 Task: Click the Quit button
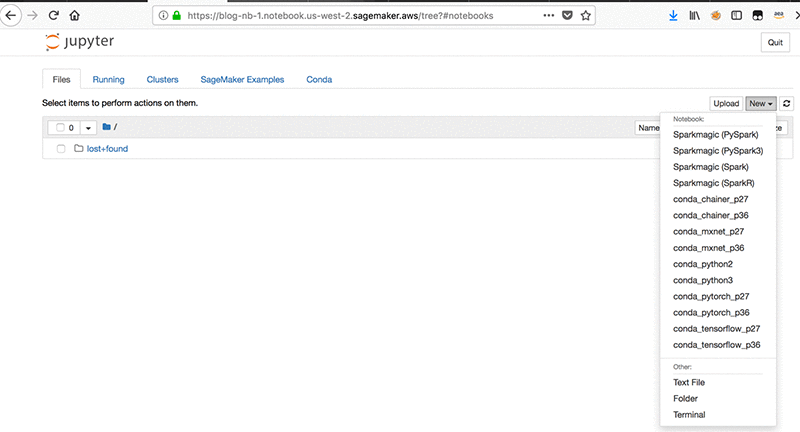(x=775, y=42)
